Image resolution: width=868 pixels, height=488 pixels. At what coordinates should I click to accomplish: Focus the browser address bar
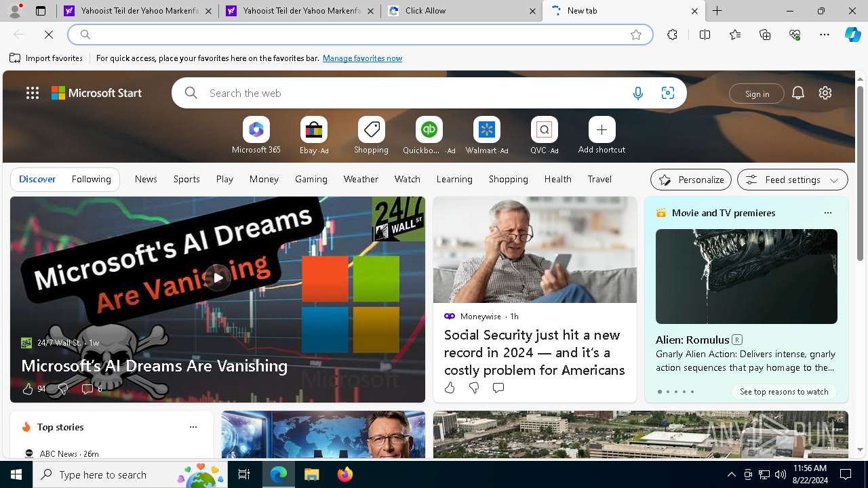coord(359,35)
